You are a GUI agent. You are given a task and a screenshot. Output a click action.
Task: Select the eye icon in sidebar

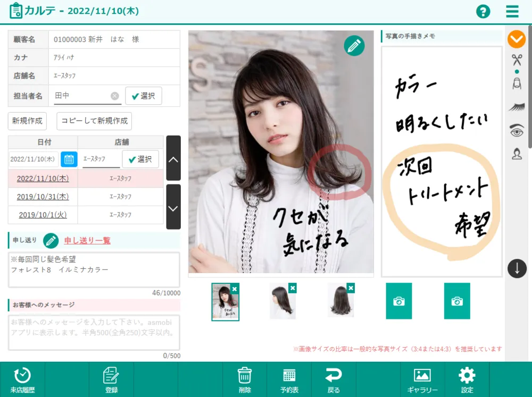coord(517,131)
